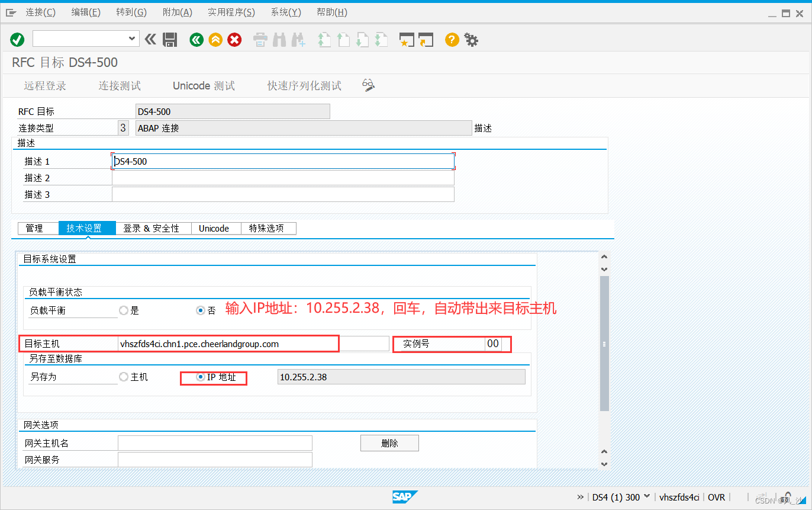
Task: Click the yellow Exit up-arrow icon
Action: pyautogui.click(x=215, y=40)
